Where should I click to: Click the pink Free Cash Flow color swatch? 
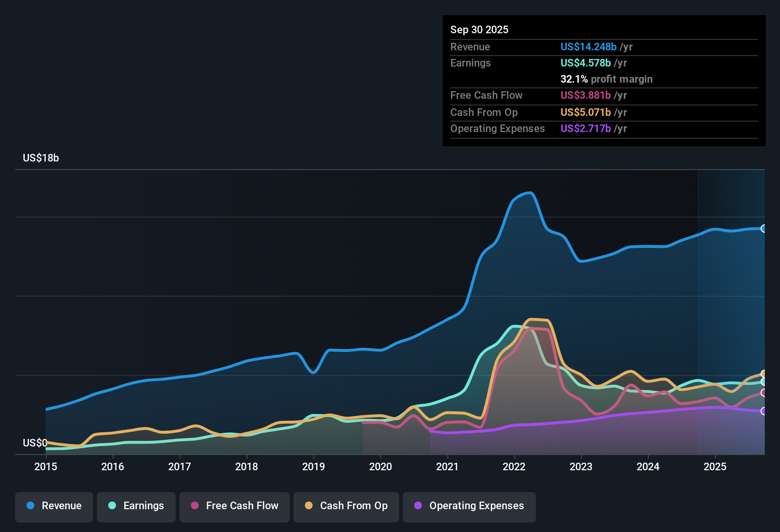195,506
